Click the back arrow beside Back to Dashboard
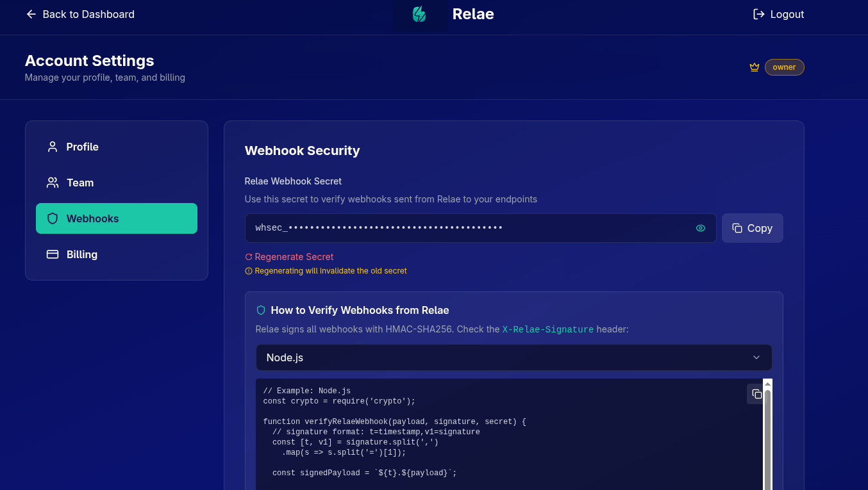The height and width of the screenshot is (490, 868). [31, 14]
